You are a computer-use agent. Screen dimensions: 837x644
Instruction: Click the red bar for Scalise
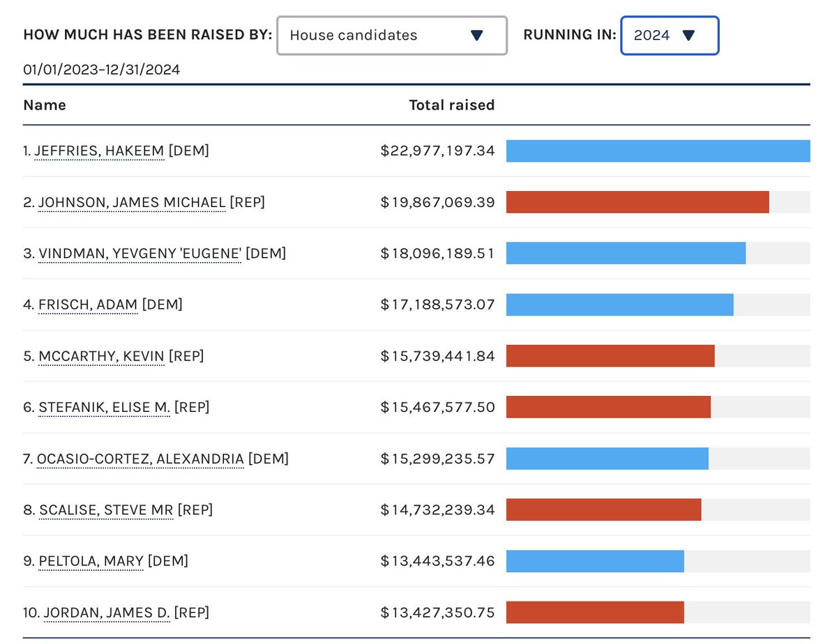tap(603, 510)
